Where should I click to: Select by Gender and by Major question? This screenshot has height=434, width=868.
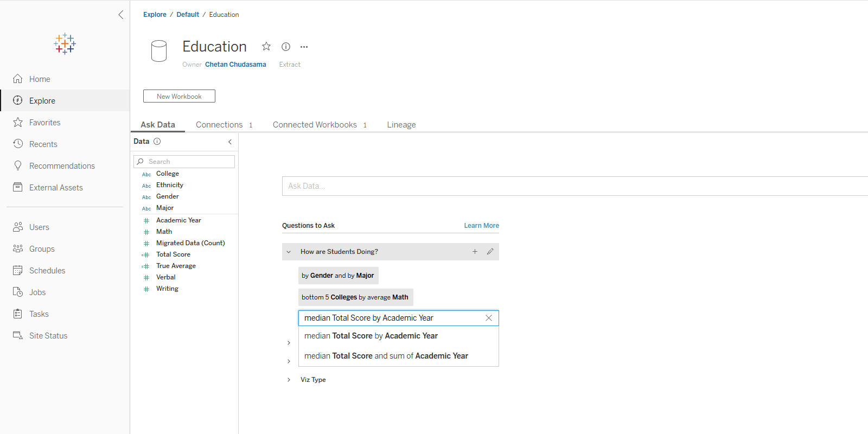pos(339,276)
